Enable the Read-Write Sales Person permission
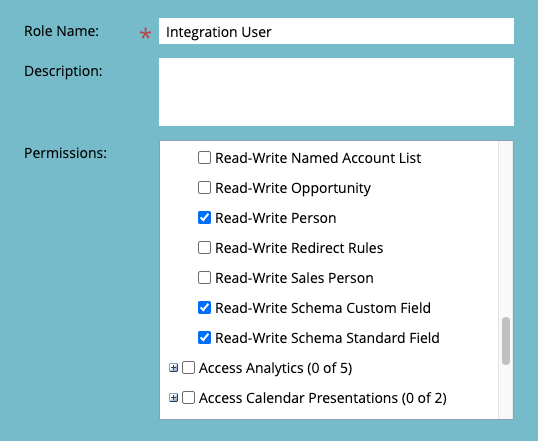 (x=204, y=278)
